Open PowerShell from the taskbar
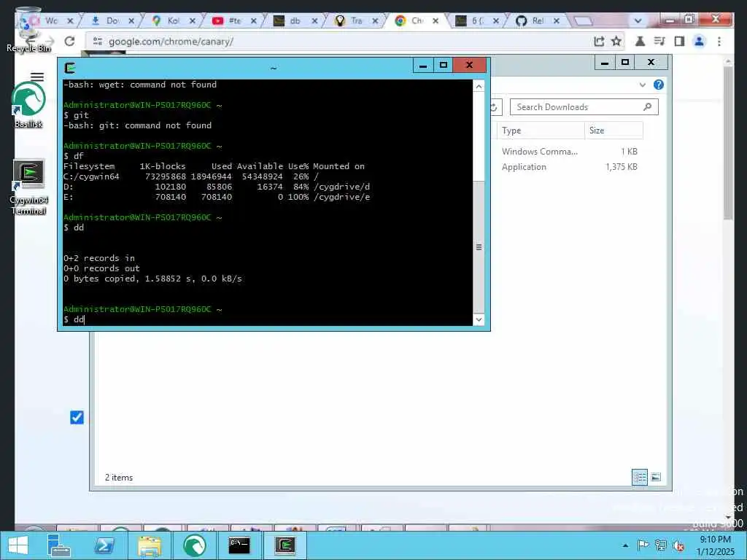The height and width of the screenshot is (560, 747). [x=104, y=545]
